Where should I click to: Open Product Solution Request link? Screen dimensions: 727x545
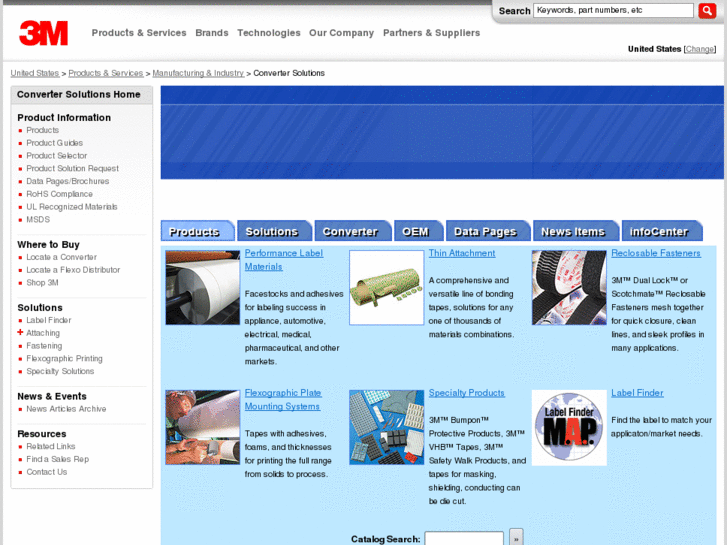point(72,168)
